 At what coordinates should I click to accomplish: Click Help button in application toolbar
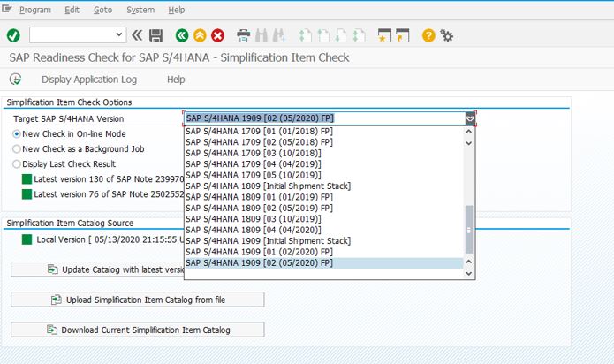[x=176, y=80]
